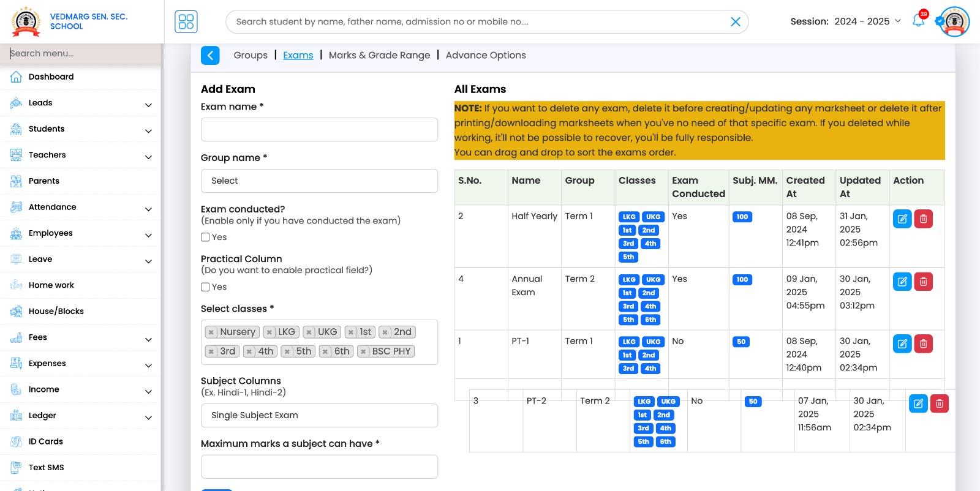
Task: Edit the PT-1 exam
Action: point(902,343)
